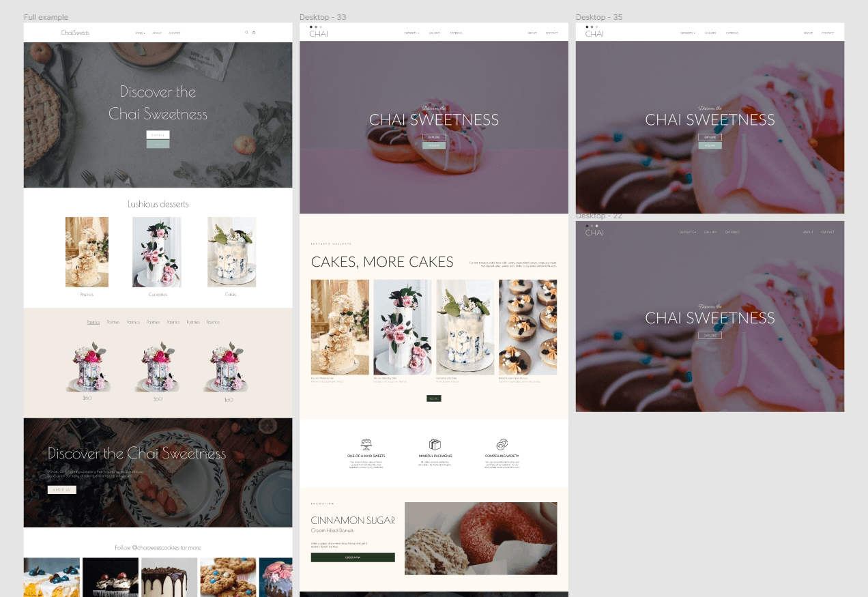
Task: Select the middle carousel dot on Desktop - 35
Action: click(x=592, y=27)
